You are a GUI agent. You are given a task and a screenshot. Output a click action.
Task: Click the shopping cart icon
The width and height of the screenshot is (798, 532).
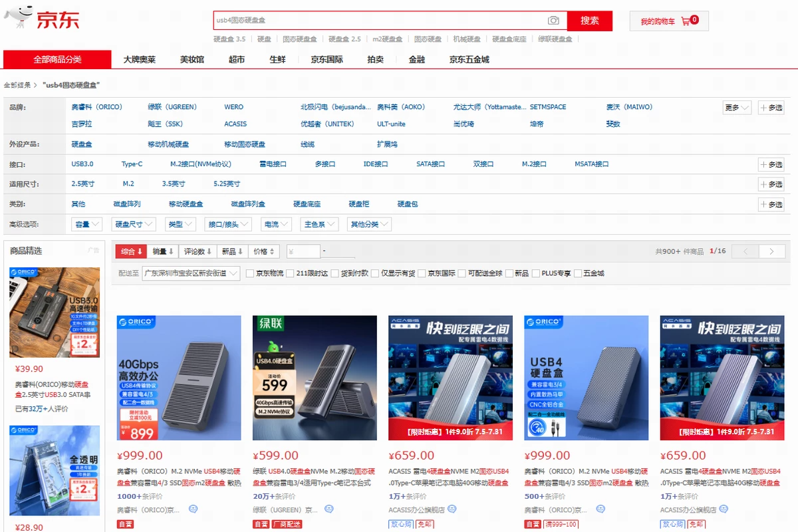click(685, 21)
